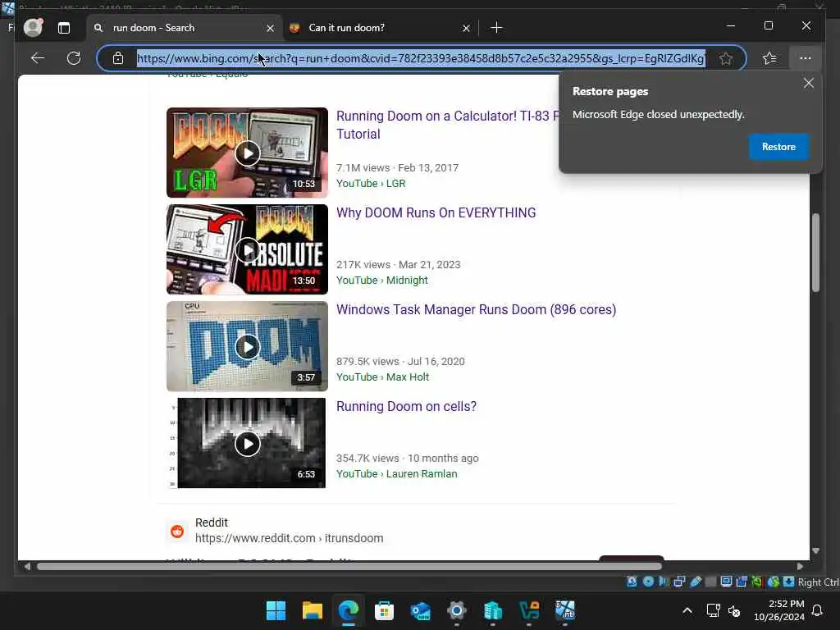Open a new tab with plus button
The width and height of the screenshot is (840, 630).
(496, 27)
